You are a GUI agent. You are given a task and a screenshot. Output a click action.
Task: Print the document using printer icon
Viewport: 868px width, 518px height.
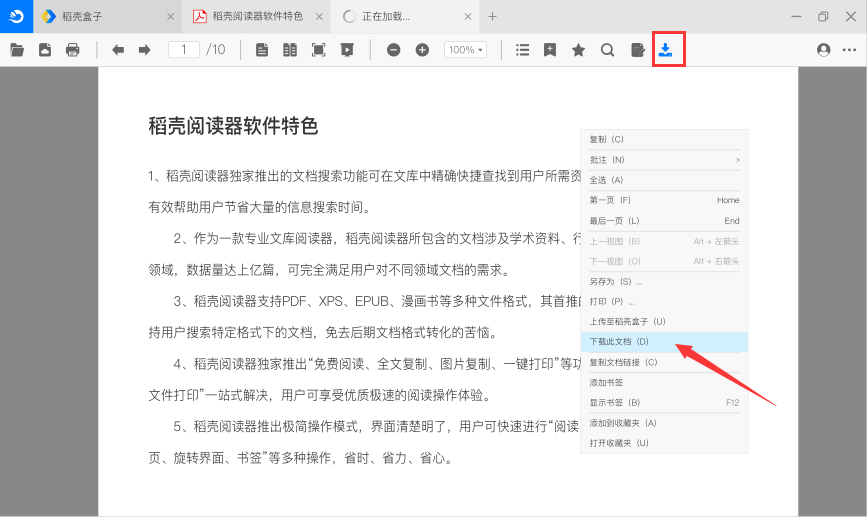pos(73,50)
